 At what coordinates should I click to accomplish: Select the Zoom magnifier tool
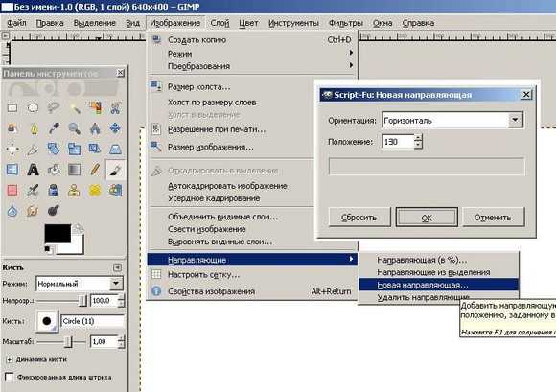click(74, 128)
